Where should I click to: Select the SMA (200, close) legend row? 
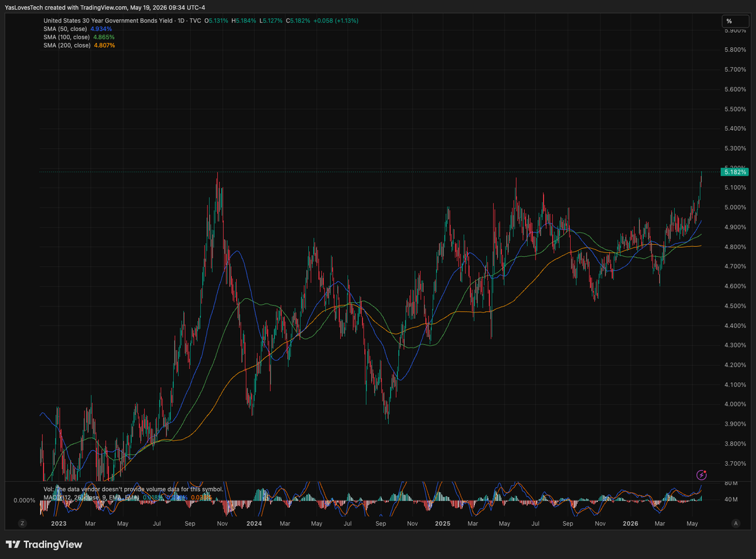tap(79, 45)
